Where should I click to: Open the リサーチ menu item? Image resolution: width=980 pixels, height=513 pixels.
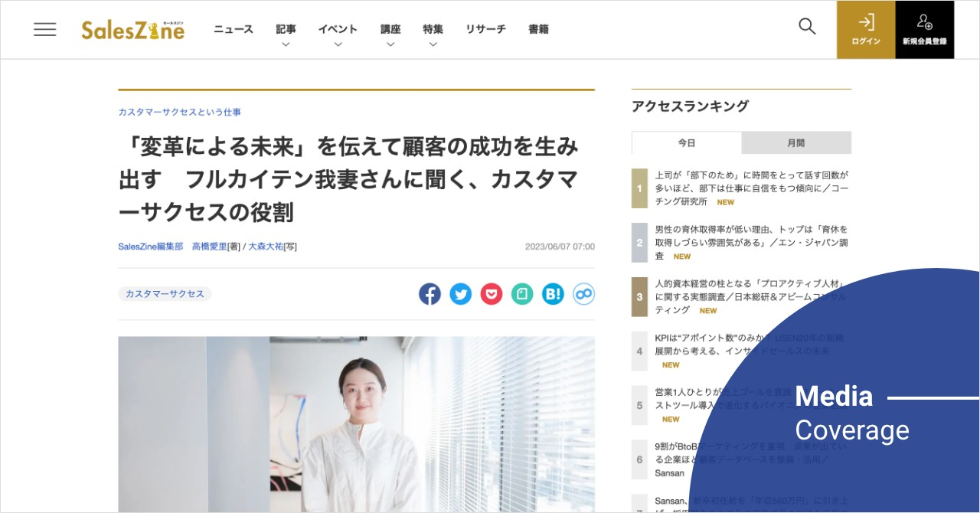[x=485, y=29]
